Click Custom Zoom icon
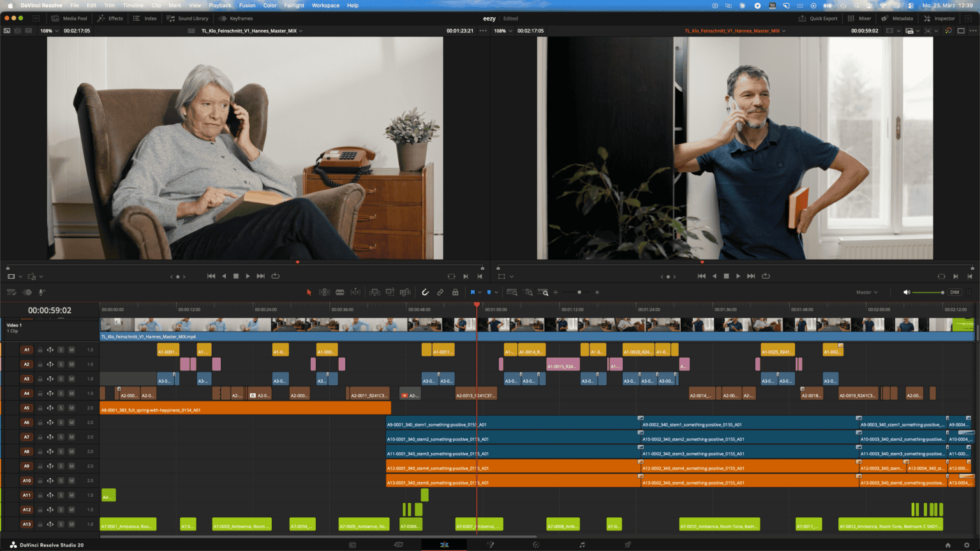The width and height of the screenshot is (980, 551). coord(544,292)
